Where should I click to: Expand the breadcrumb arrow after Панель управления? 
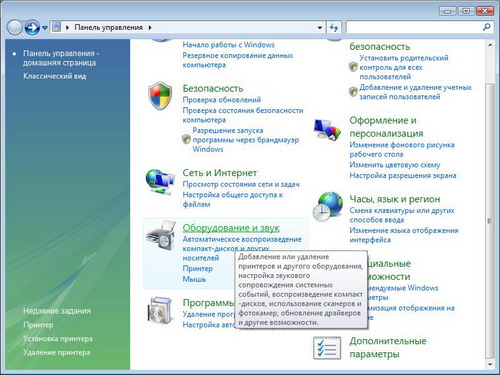tap(150, 28)
